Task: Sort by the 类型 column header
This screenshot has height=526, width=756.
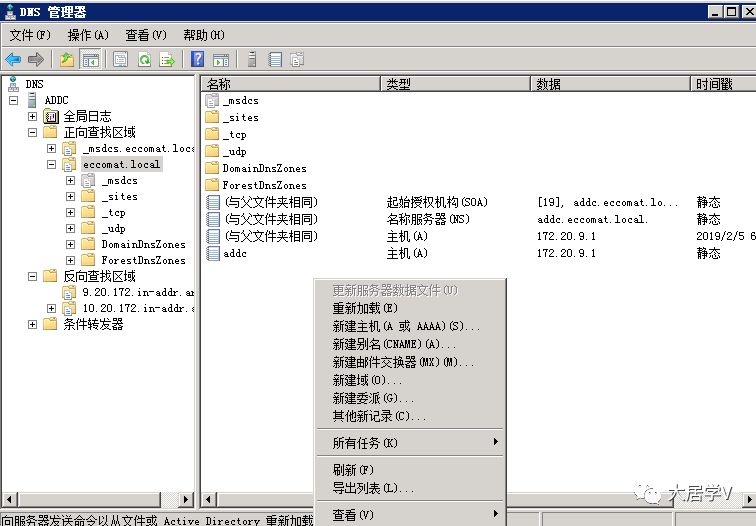Action: click(455, 84)
